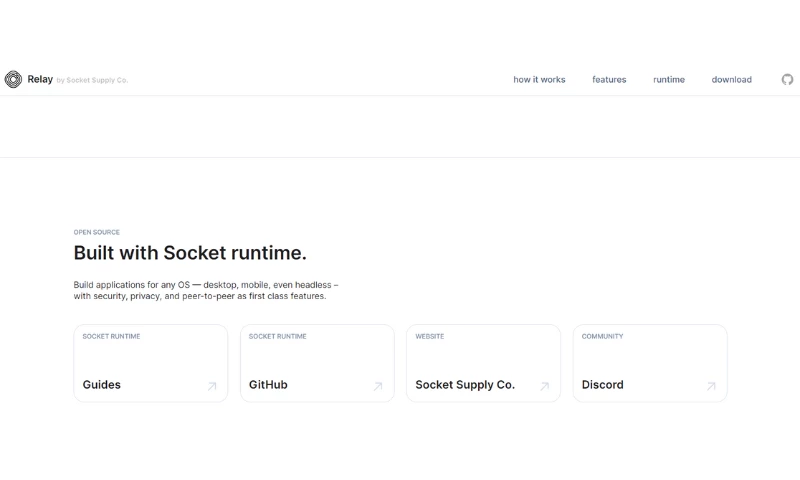
Task: Navigate to the 'download' section
Action: pyautogui.click(x=731, y=80)
